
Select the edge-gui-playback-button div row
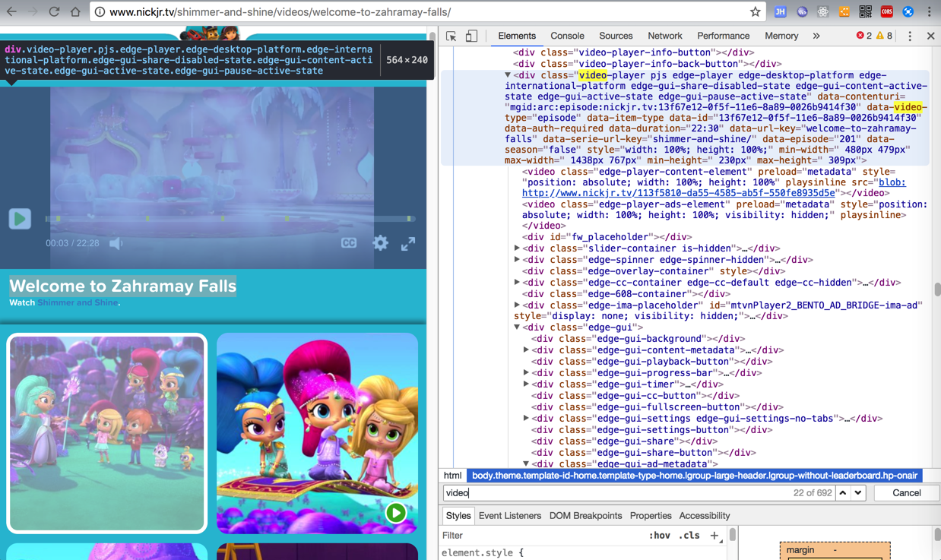(641, 362)
